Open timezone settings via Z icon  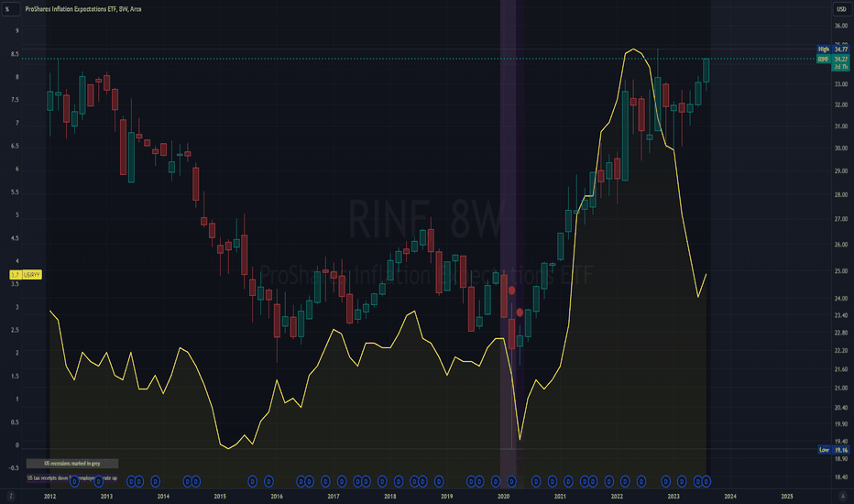(10, 496)
